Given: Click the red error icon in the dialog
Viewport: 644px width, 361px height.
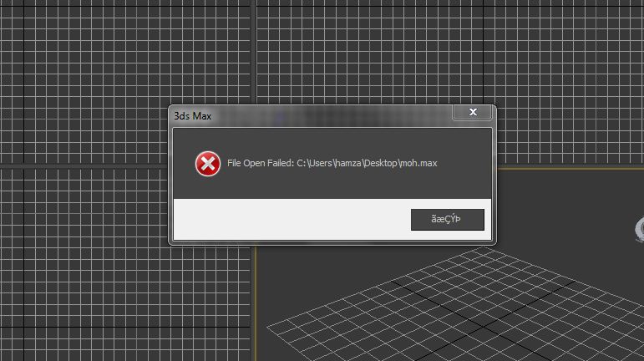Looking at the screenshot, I should tap(208, 164).
